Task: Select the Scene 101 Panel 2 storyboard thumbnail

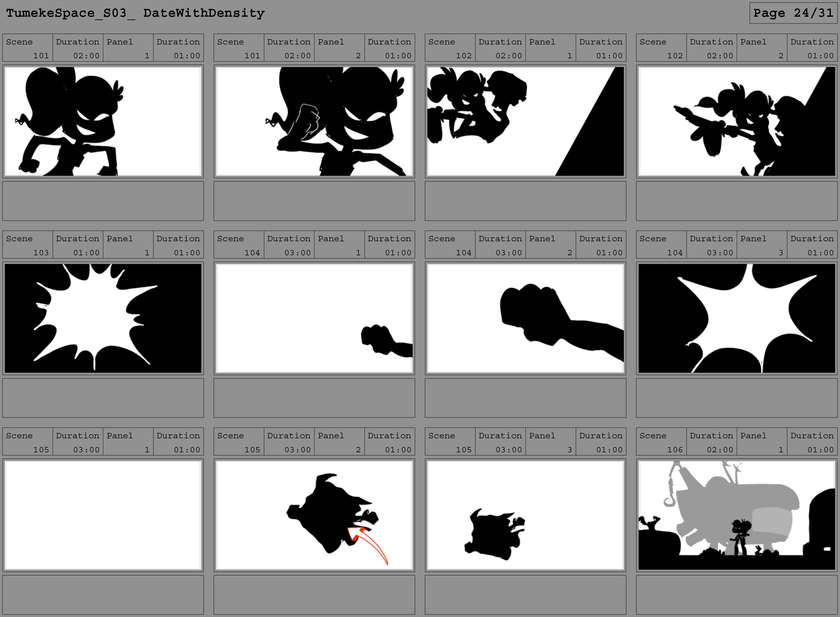Action: click(314, 121)
